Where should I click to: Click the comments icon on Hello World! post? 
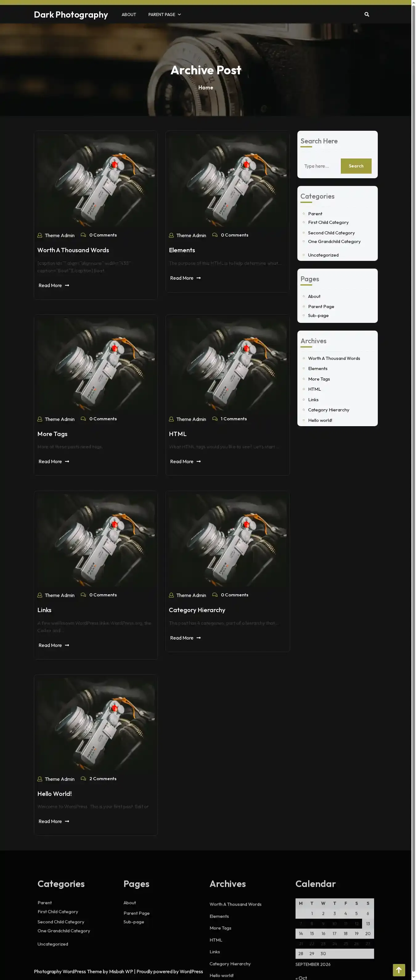[x=83, y=779]
